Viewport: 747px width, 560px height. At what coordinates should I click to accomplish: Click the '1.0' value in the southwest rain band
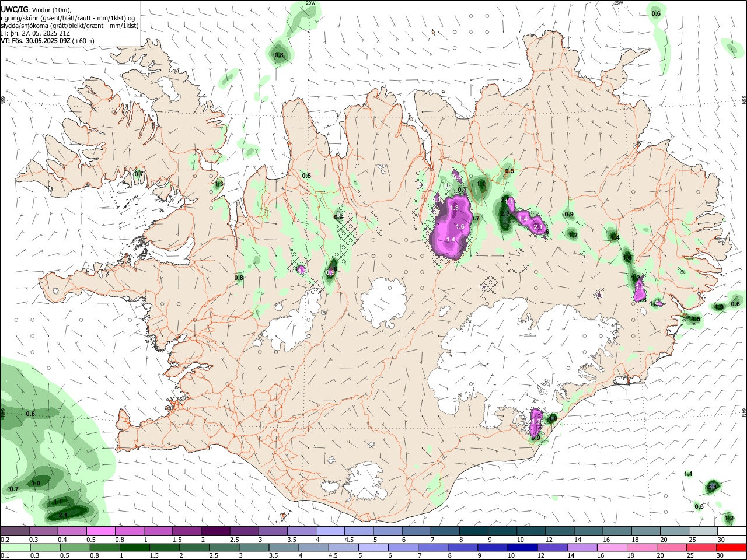(36, 483)
